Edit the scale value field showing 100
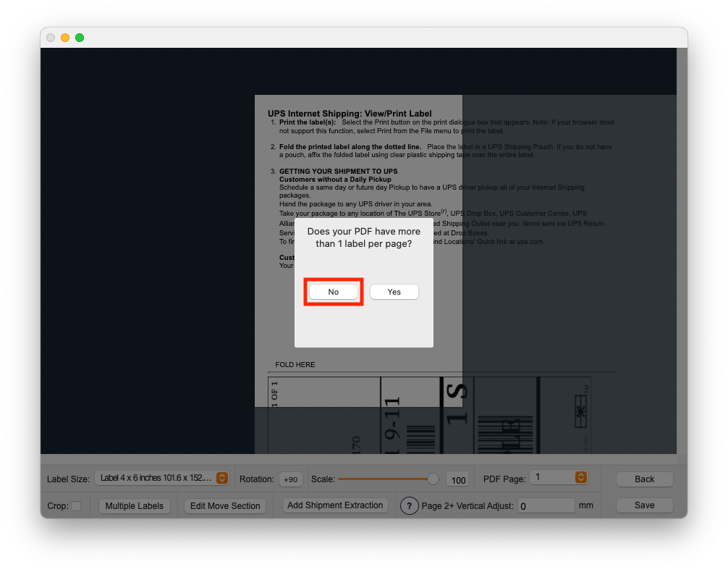Image resolution: width=728 pixels, height=572 pixels. (458, 480)
